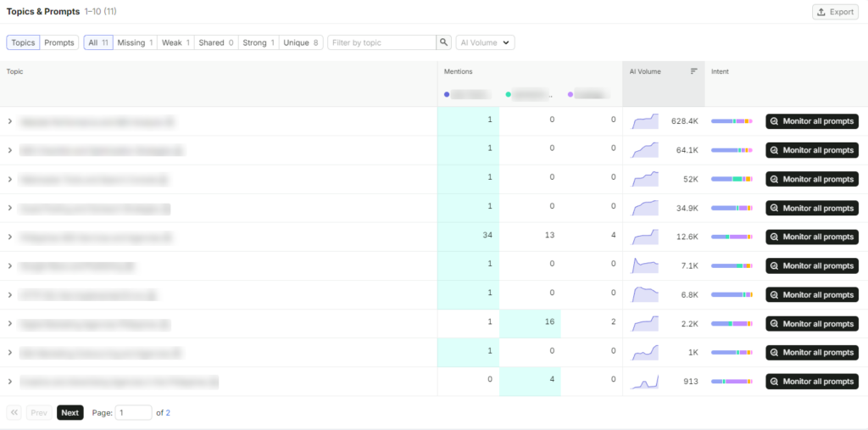Open the trend sparkline for the 7.1K row
Screen dimensions: 868x430
click(645, 266)
